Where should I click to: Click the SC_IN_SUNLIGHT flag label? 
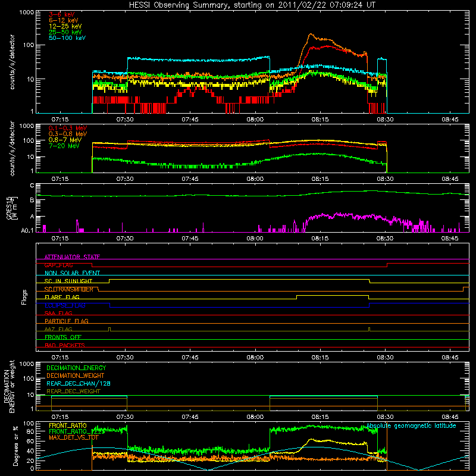click(x=68, y=281)
